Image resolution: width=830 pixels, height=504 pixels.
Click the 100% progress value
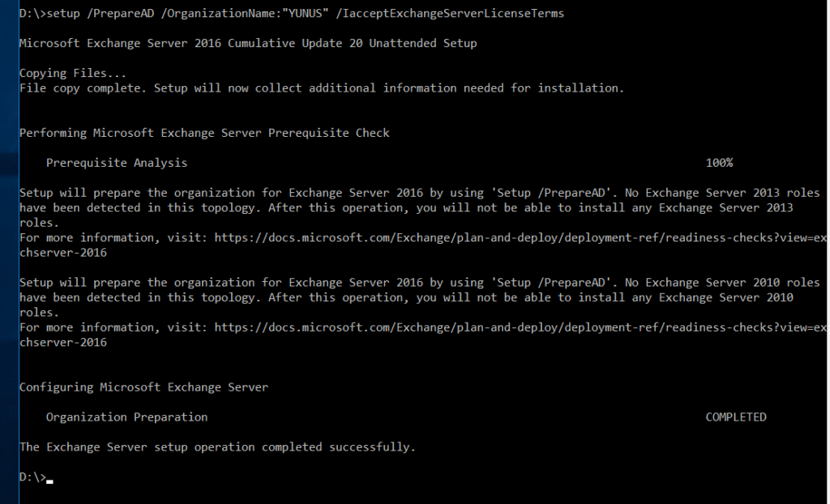(719, 163)
